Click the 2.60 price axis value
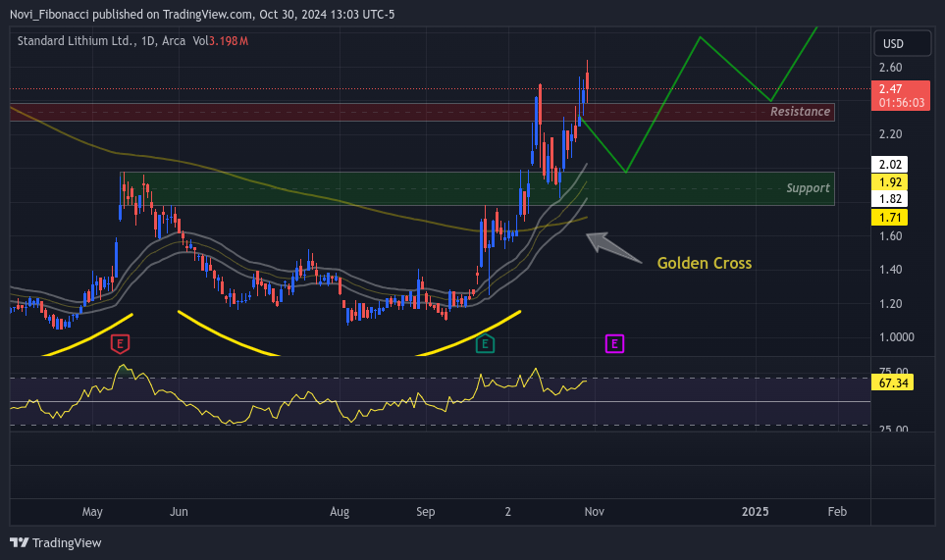The image size is (945, 560). pos(890,68)
